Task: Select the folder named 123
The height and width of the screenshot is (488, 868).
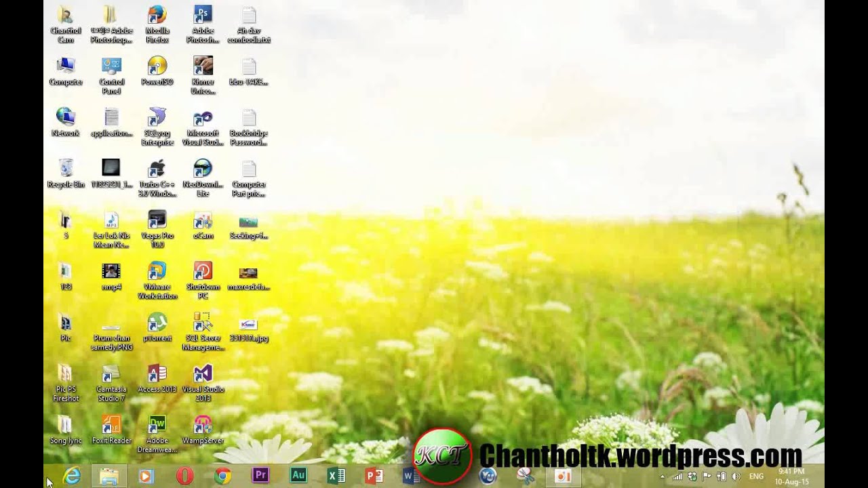Action: [x=66, y=276]
